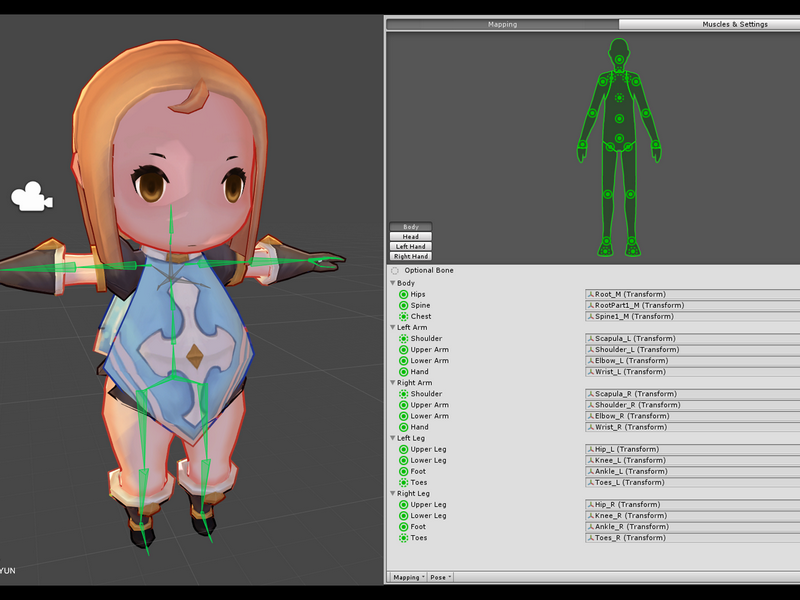Collapse the Right Arm bone group

point(393,383)
